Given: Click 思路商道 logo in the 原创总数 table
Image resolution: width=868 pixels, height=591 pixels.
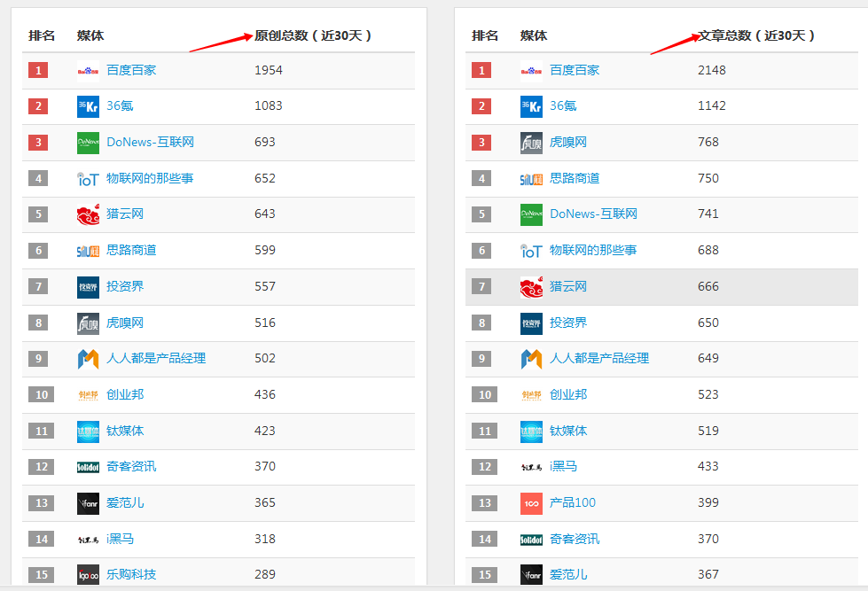Looking at the screenshot, I should [88, 252].
